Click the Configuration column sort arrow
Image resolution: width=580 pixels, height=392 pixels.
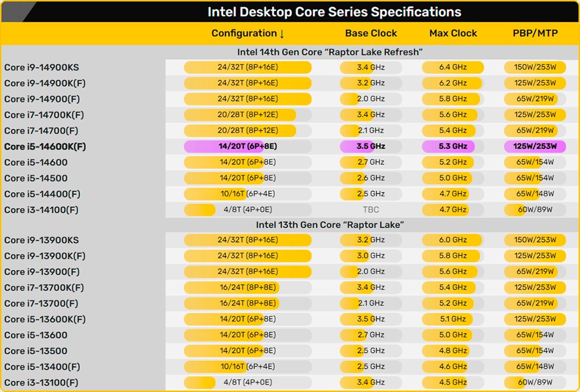coord(282,34)
